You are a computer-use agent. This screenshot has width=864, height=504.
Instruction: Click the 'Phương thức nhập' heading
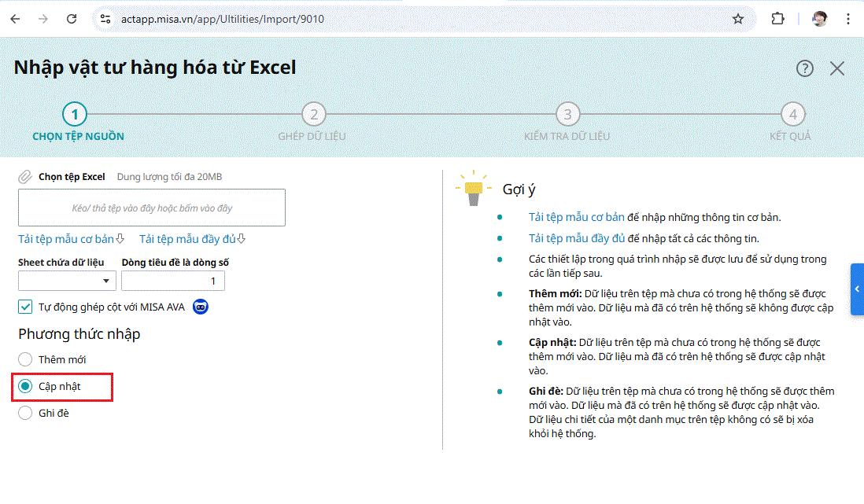(79, 334)
